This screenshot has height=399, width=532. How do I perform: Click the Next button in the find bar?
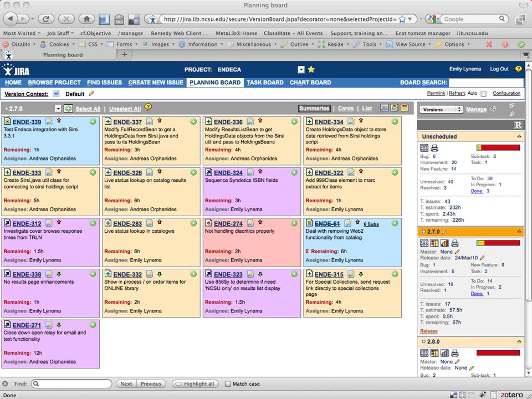tap(126, 383)
